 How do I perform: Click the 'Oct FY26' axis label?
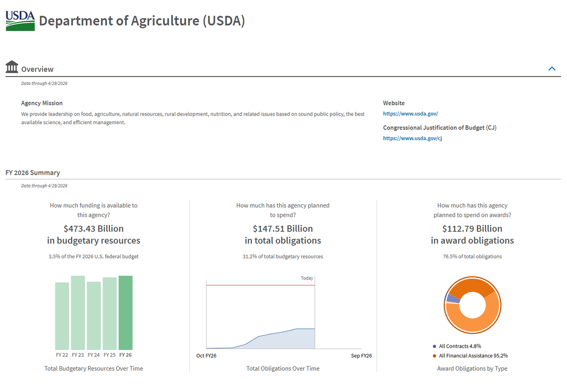tap(206, 356)
